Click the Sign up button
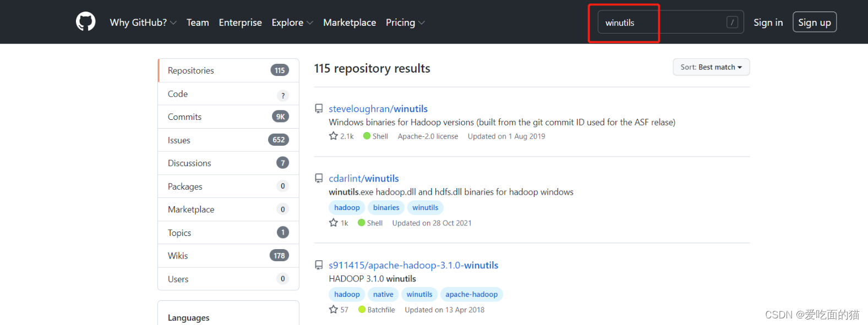The width and height of the screenshot is (868, 325). [815, 22]
